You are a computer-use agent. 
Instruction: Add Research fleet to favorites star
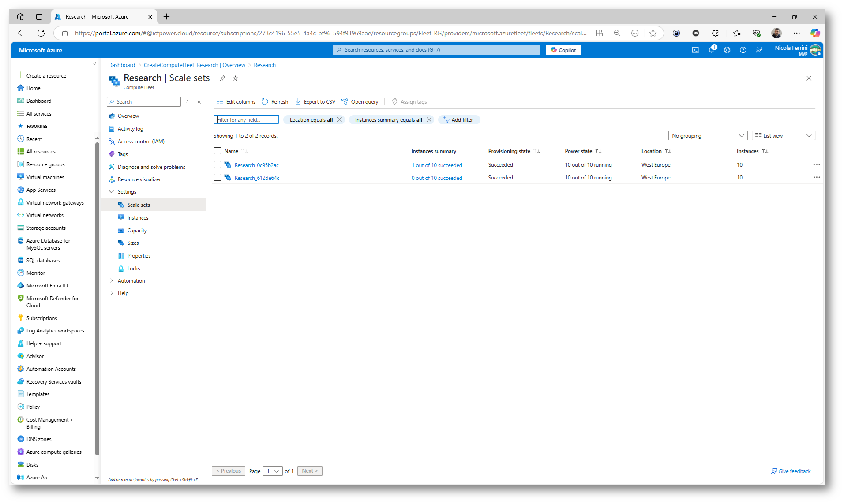[235, 78]
